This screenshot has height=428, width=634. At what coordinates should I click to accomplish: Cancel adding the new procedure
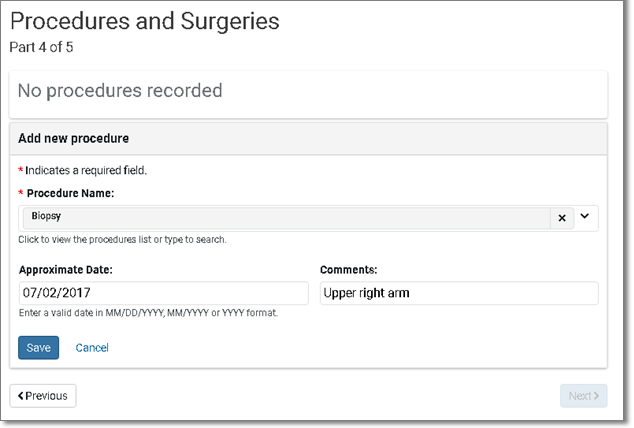[92, 348]
